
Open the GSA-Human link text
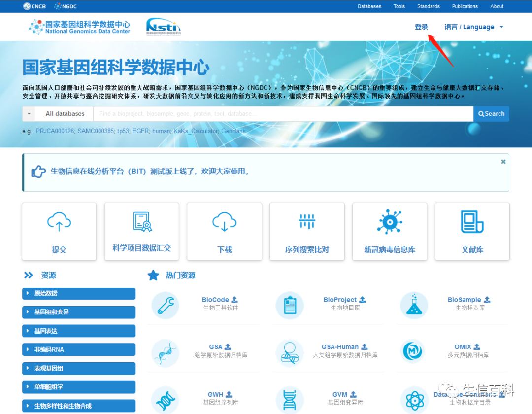340,347
